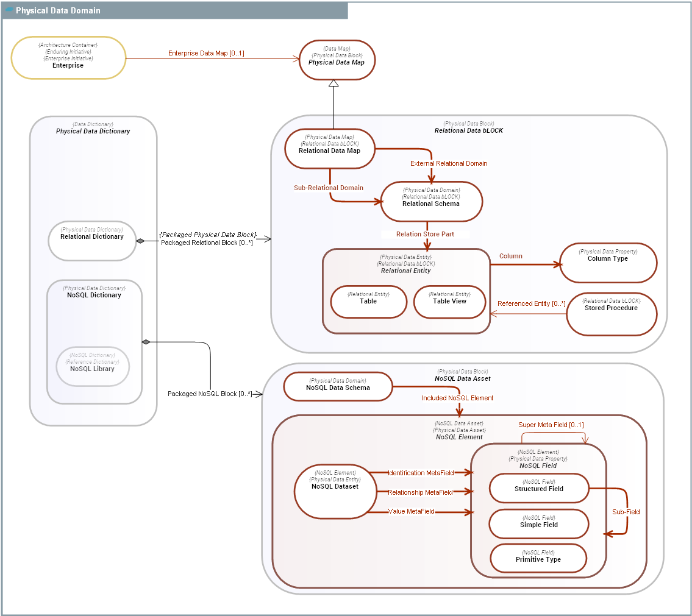The width and height of the screenshot is (692, 616).
Task: Select the NoSQL Data Schema node
Action: (x=338, y=388)
